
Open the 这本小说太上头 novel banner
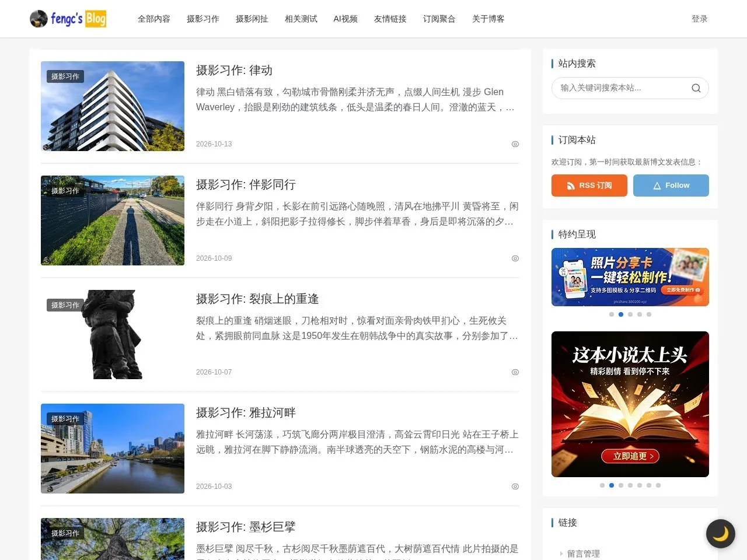[630, 404]
